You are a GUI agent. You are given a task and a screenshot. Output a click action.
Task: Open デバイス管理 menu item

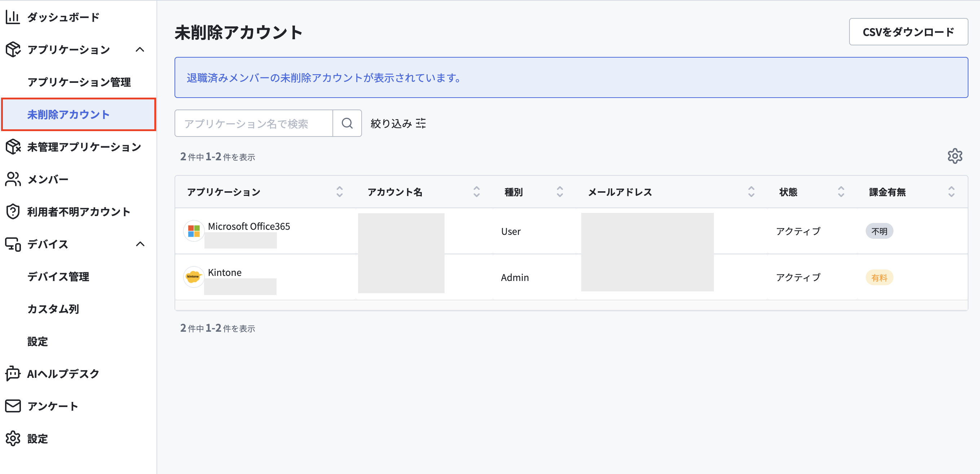pos(58,276)
